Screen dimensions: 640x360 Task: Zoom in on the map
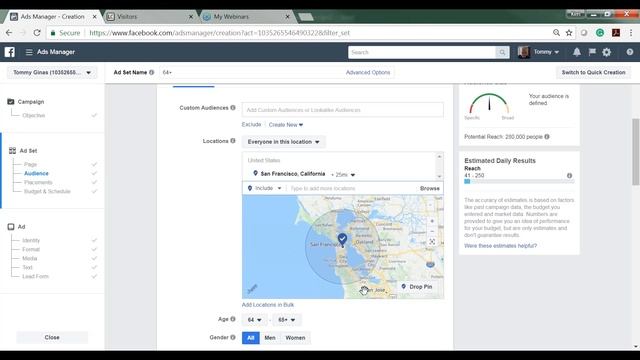tap(432, 221)
